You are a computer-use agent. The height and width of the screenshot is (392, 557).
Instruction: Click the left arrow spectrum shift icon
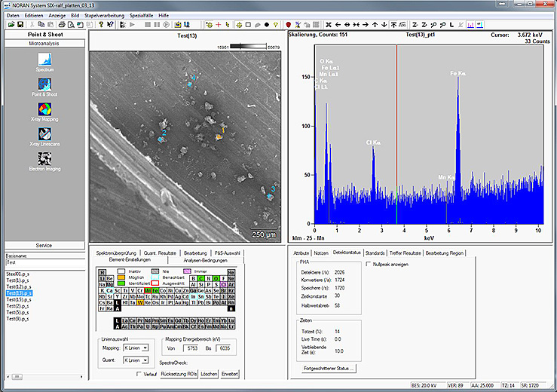[x=338, y=25]
